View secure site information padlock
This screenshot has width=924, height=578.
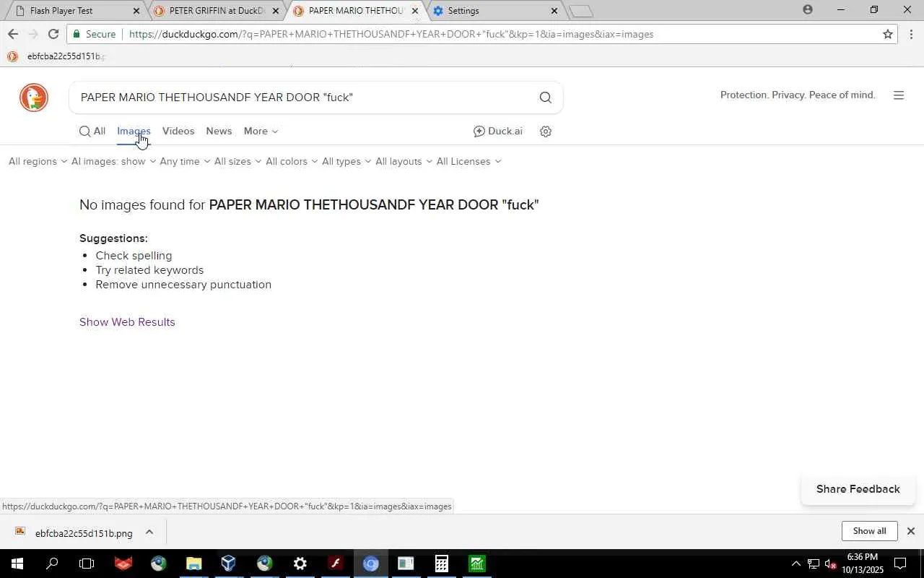(77, 34)
